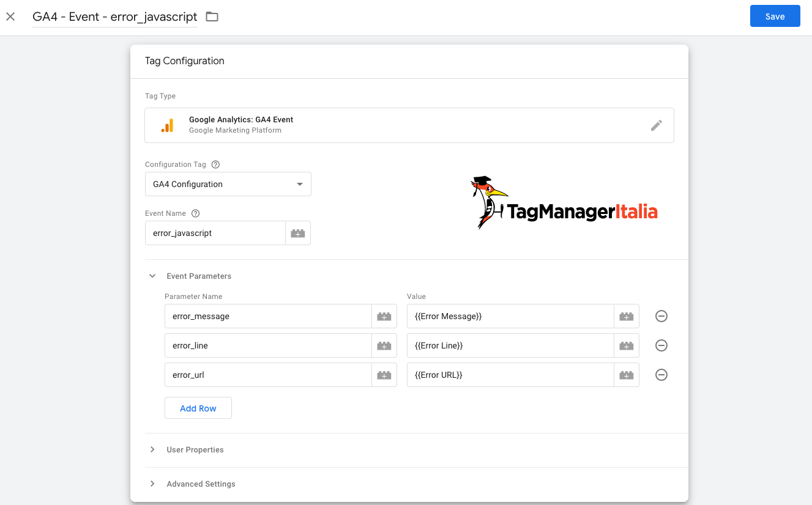Insert variable for error_message parameter name
The height and width of the screenshot is (505, 812).
tap(384, 316)
